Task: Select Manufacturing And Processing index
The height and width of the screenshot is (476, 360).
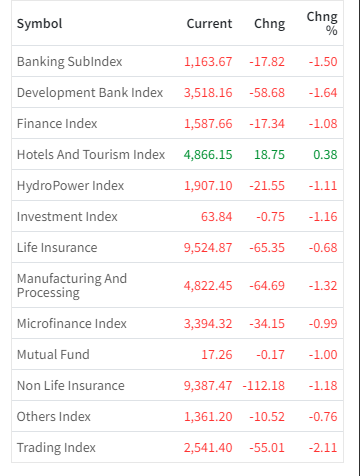Action: pos(72,285)
